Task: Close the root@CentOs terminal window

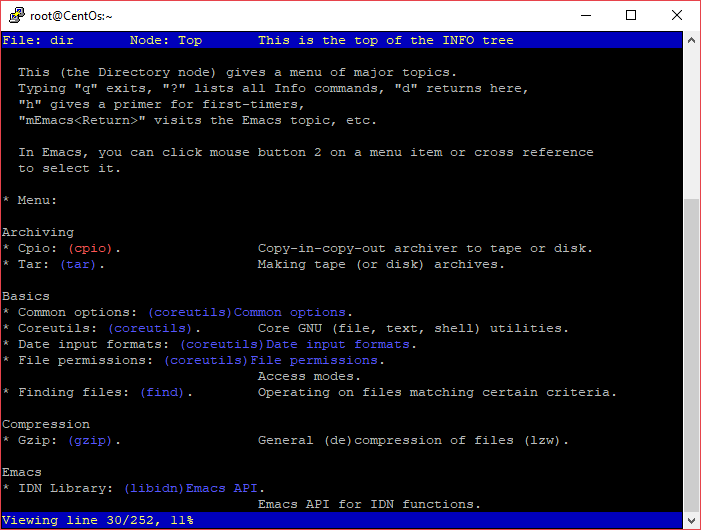Action: pos(677,16)
